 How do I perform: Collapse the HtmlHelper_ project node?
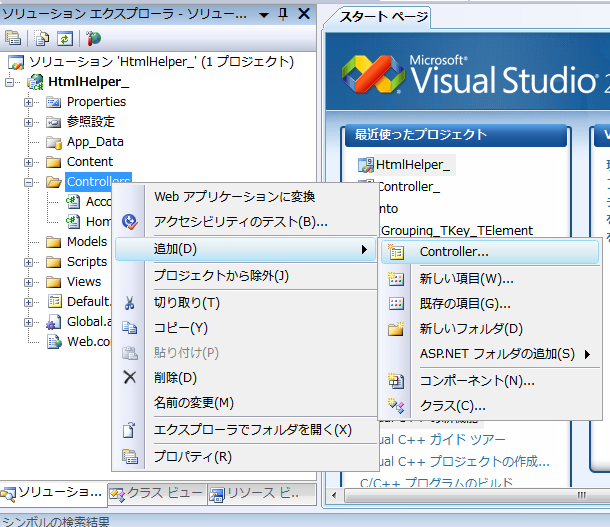tap(9, 82)
